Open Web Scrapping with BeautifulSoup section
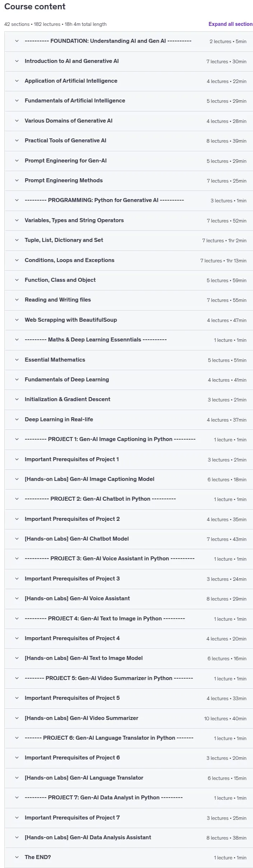This screenshot has width=253, height=868. click(x=128, y=320)
